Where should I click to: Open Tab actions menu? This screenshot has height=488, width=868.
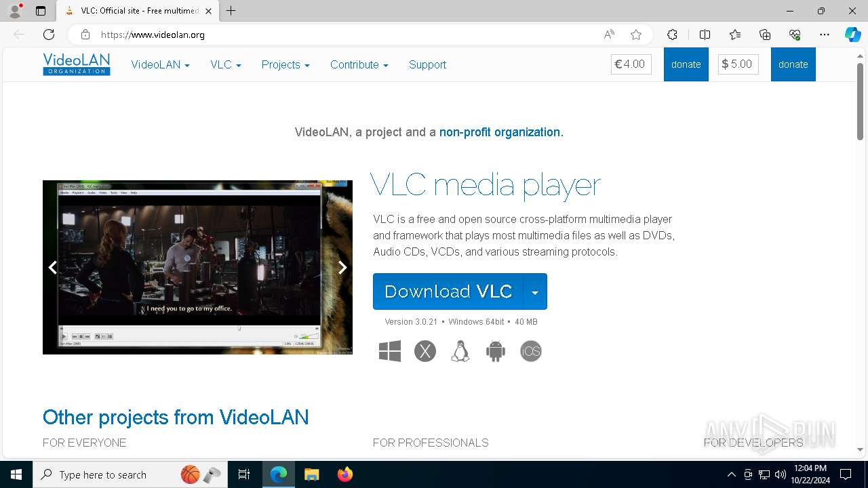(x=41, y=11)
